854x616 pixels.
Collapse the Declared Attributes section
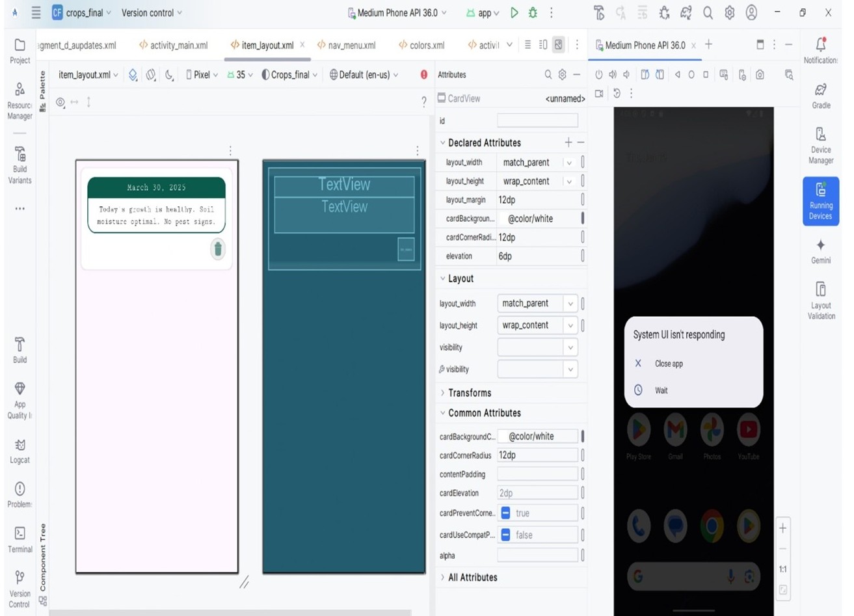pyautogui.click(x=443, y=143)
